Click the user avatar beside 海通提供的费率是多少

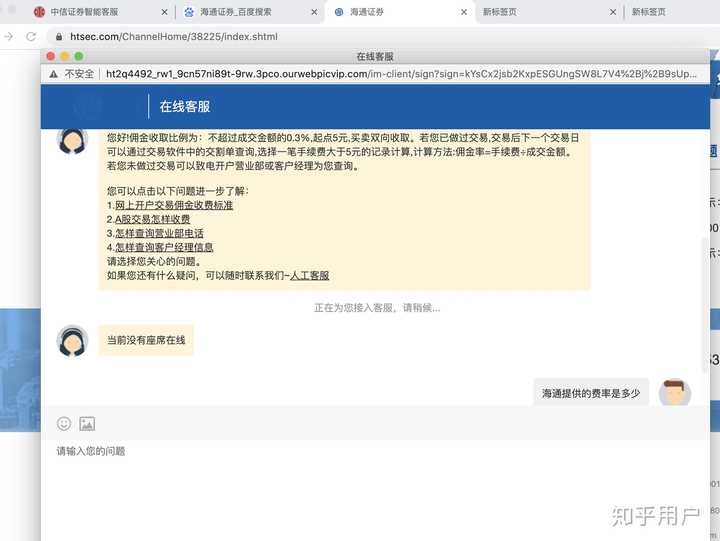coord(675,393)
